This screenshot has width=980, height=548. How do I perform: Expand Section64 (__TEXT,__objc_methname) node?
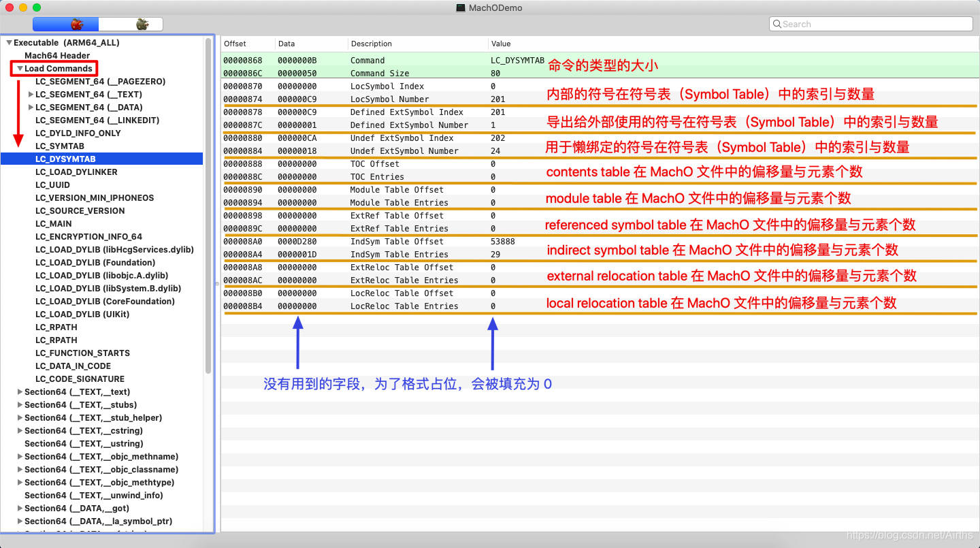coord(20,457)
